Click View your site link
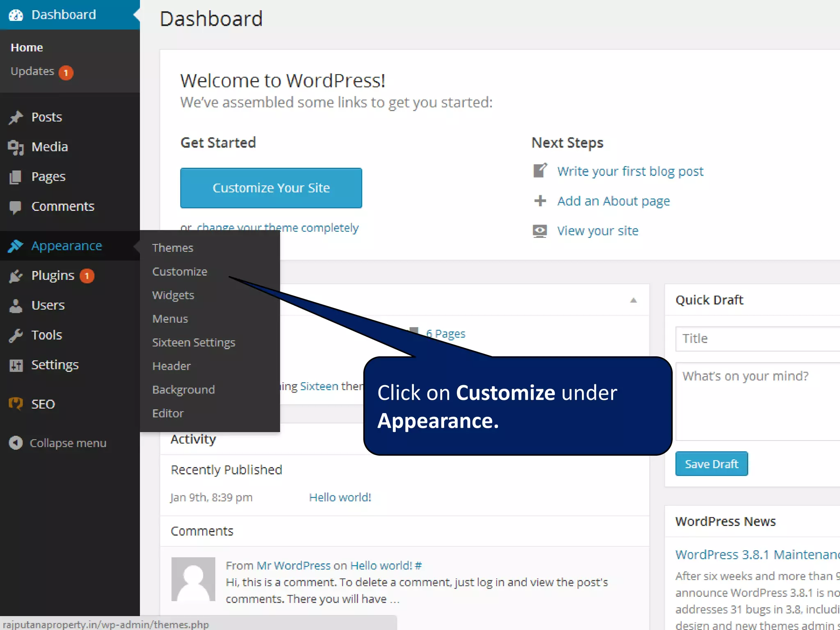Image resolution: width=840 pixels, height=630 pixels. [x=598, y=231]
